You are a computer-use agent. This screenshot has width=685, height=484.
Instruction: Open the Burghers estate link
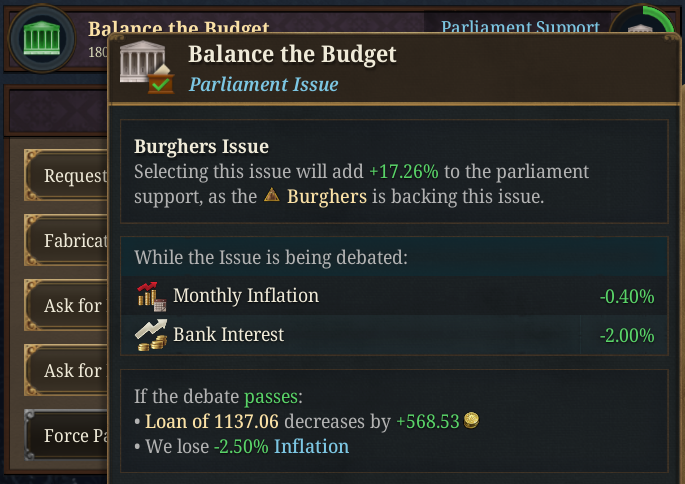tap(327, 197)
